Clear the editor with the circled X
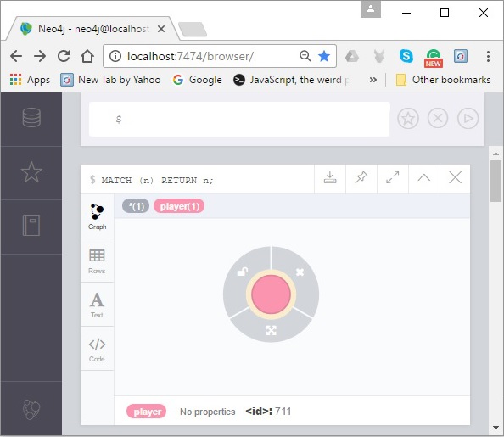Image resolution: width=504 pixels, height=437 pixels. (x=438, y=118)
